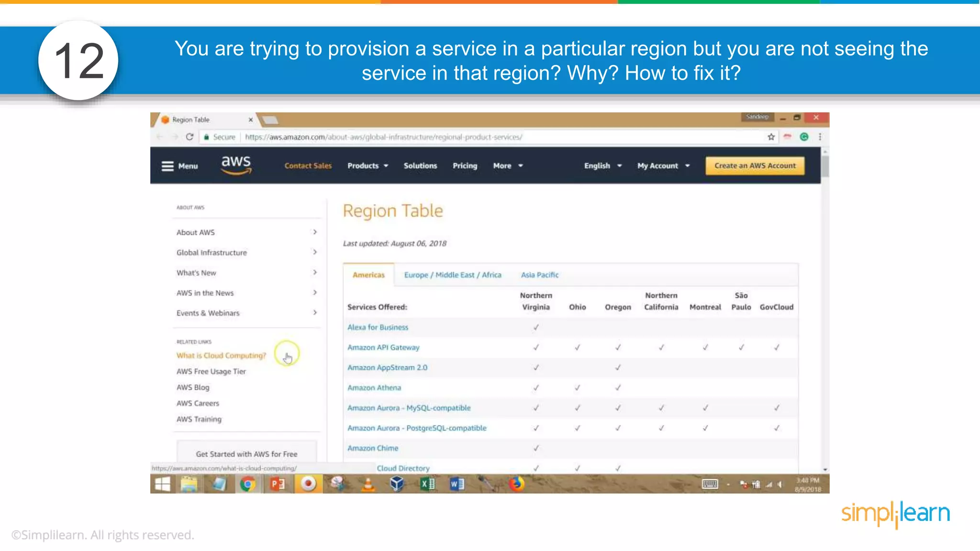Open the Alexa for Business service link
The width and height of the screenshot is (980, 551).
pyautogui.click(x=378, y=327)
